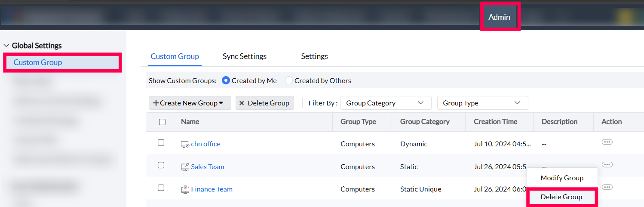Screen dimensions: 644x207
Task: Select the Created by Me radio button
Action: click(x=226, y=80)
